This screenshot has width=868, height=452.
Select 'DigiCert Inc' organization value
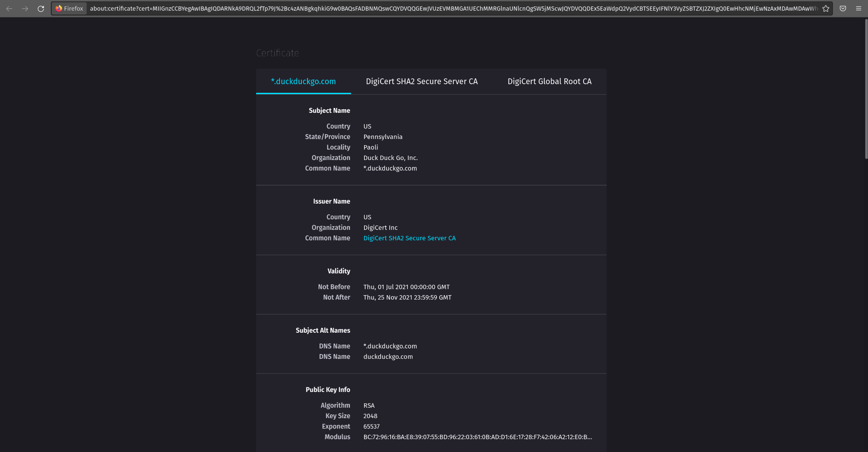tap(380, 228)
